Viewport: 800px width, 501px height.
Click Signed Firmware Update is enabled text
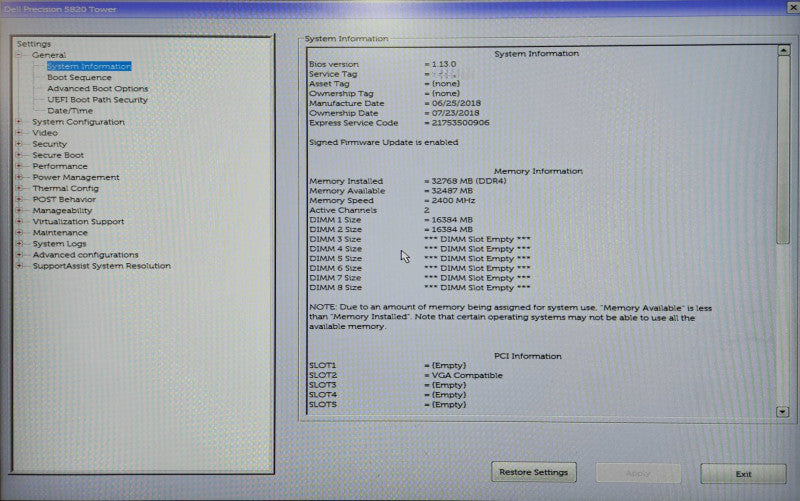point(384,142)
